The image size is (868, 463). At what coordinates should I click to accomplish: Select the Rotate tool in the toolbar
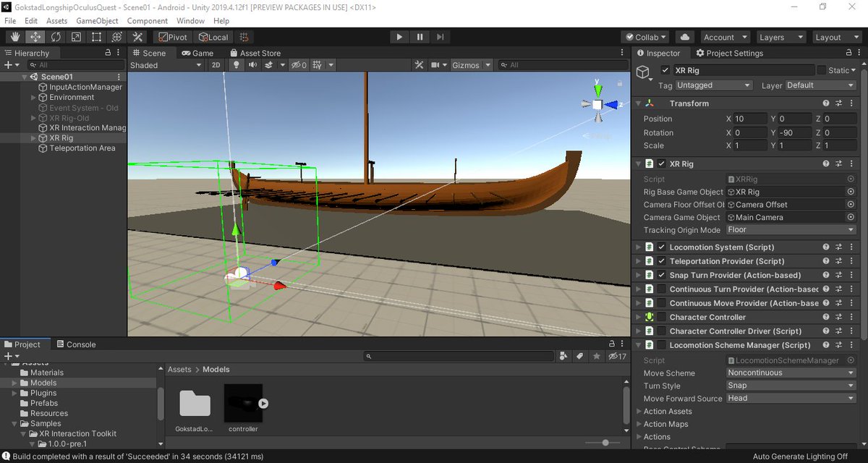[55, 37]
